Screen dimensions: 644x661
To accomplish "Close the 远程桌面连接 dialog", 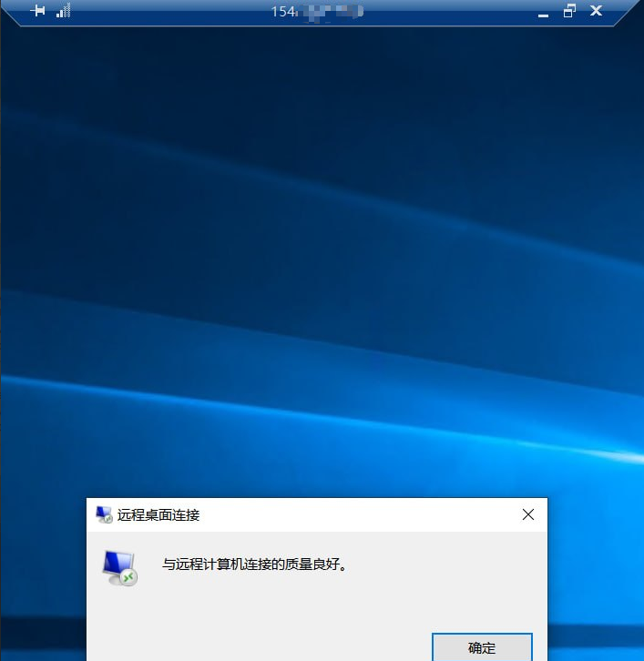I will [528, 514].
